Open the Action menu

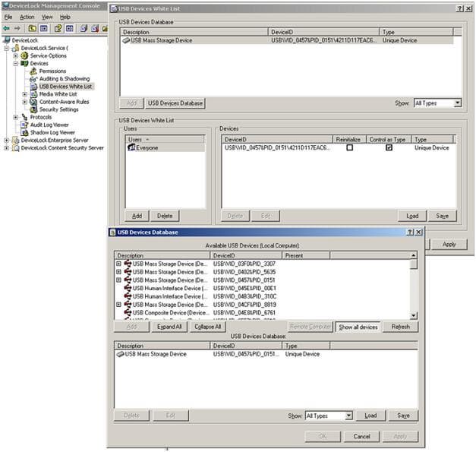click(x=27, y=17)
